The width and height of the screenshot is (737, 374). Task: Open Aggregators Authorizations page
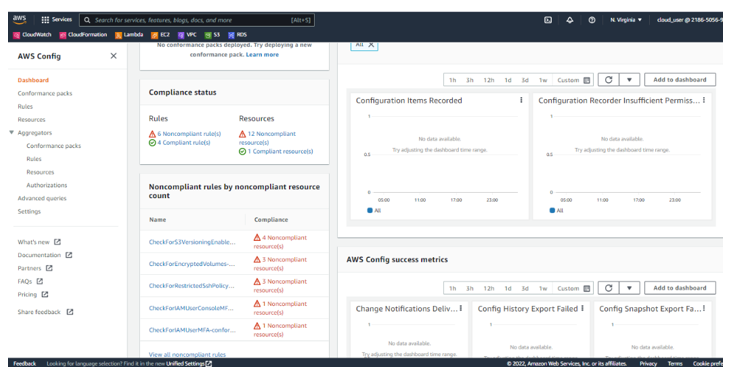(x=47, y=185)
